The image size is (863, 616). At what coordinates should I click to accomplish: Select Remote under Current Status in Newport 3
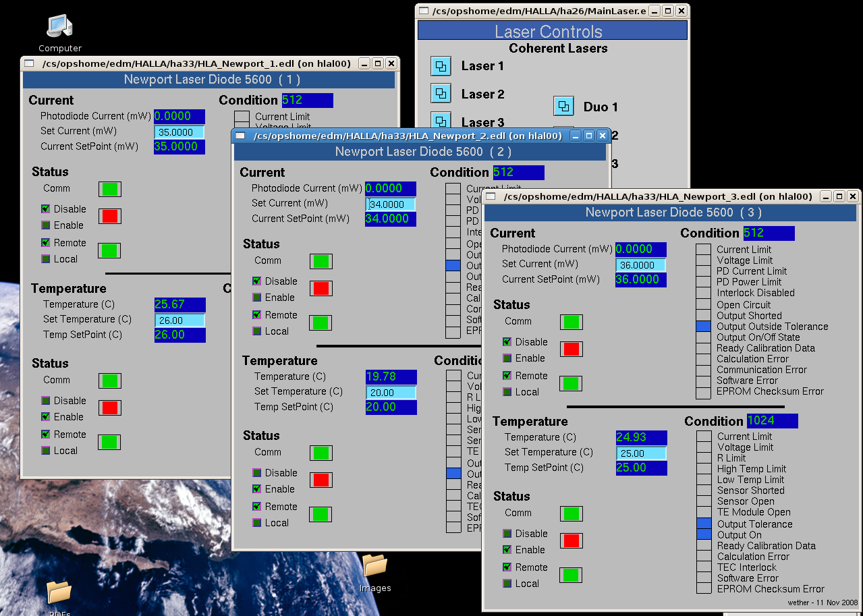[507, 376]
